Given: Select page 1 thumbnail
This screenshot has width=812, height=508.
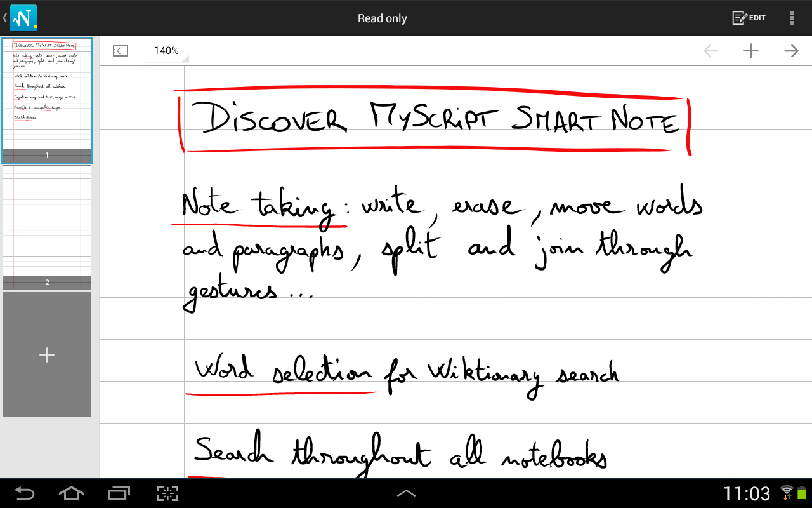Looking at the screenshot, I should click(x=47, y=100).
